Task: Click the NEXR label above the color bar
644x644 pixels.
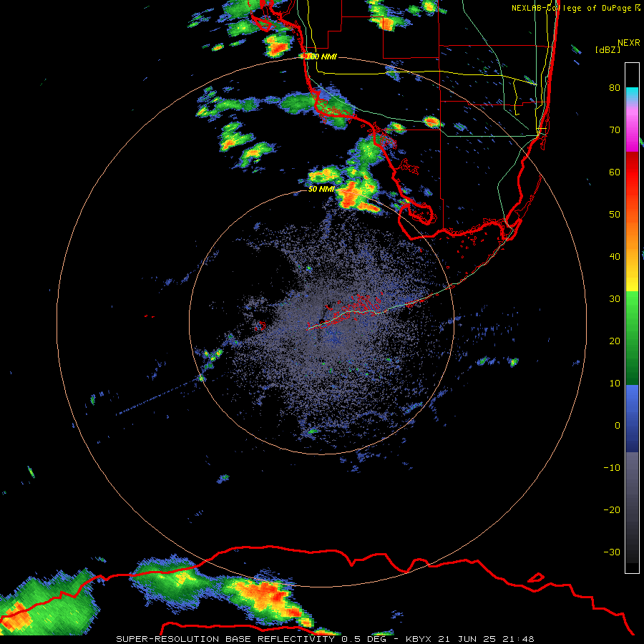Action: [629, 43]
